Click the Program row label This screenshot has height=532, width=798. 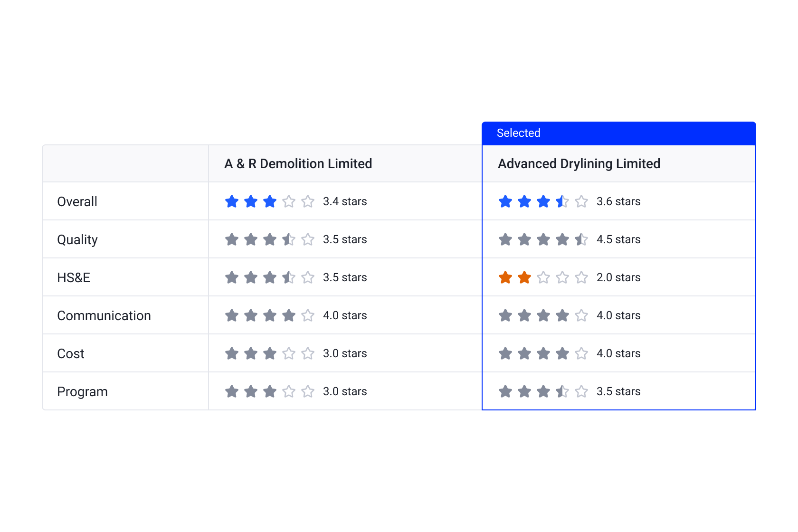point(82,391)
